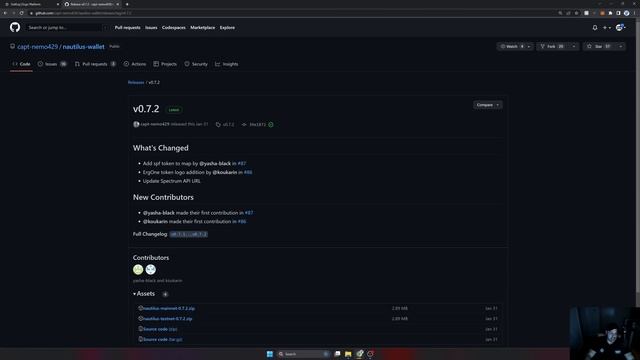Switch to the Actions tab
The image size is (640, 360).
pyautogui.click(x=135, y=64)
